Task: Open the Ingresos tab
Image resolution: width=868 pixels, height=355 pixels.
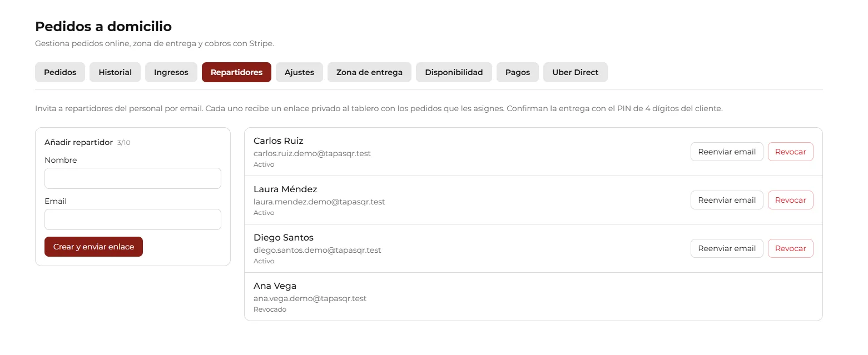Action: click(x=171, y=72)
